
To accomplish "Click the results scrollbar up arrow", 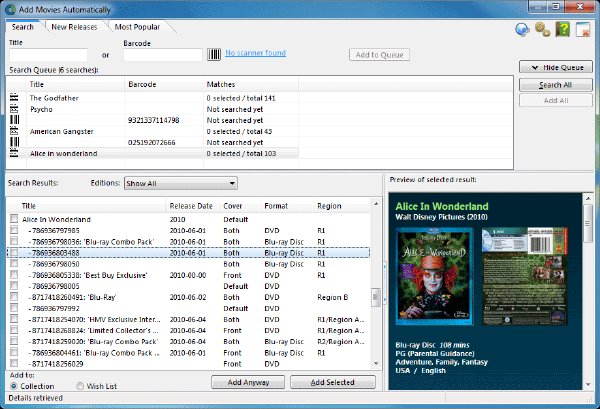I will click(376, 204).
